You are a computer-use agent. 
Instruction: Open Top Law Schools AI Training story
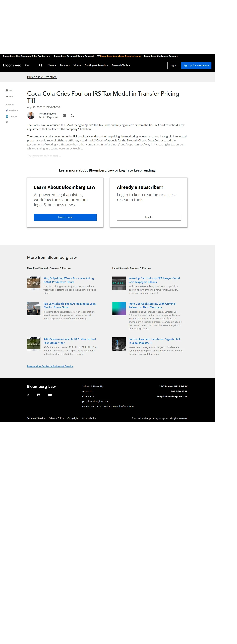point(70,306)
